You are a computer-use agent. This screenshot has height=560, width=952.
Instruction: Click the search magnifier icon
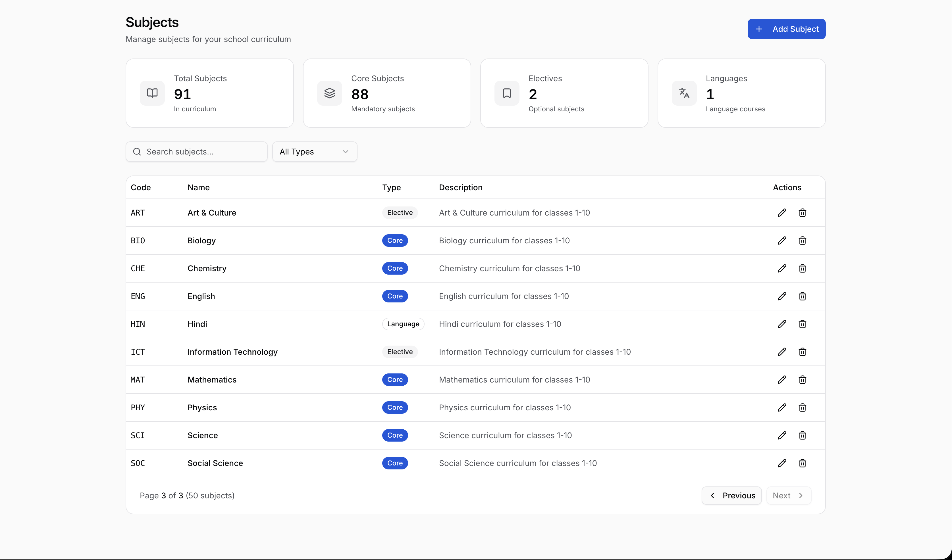[x=137, y=151]
